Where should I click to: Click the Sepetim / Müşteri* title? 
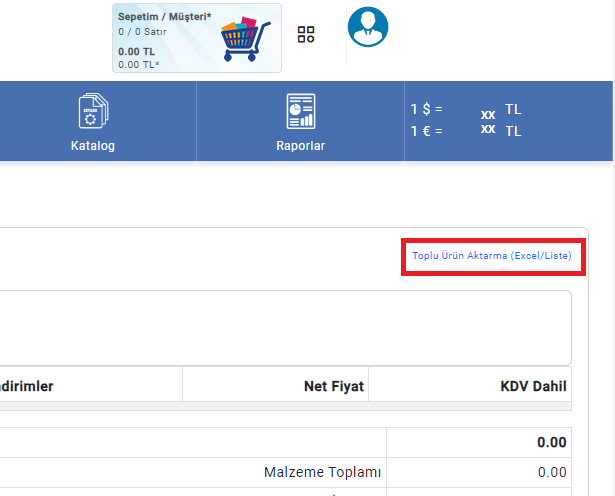[x=165, y=18]
